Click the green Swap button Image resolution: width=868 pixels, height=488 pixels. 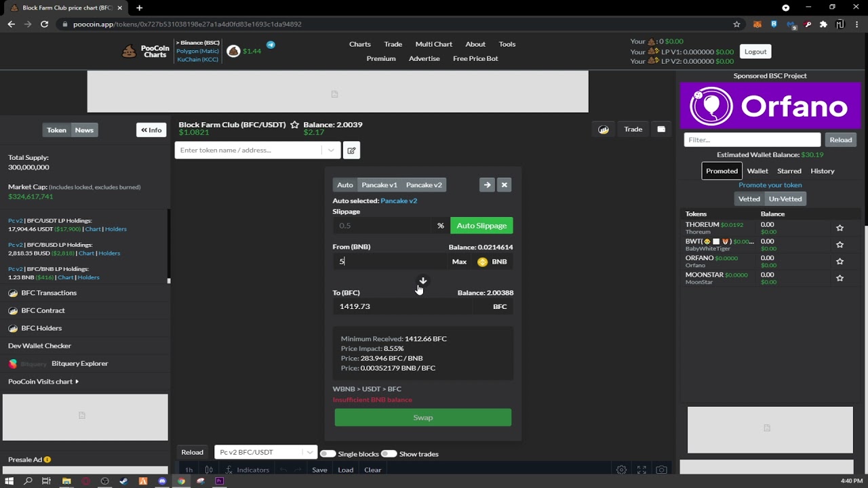423,418
